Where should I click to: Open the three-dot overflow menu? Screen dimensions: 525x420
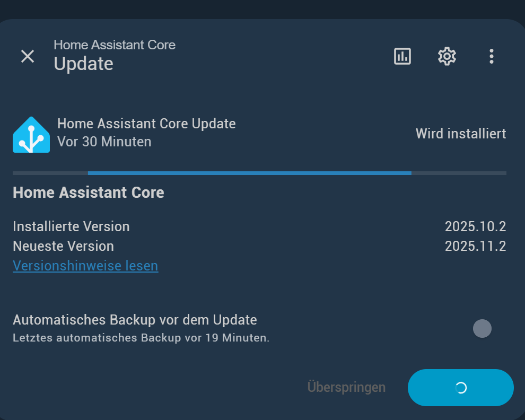(491, 56)
